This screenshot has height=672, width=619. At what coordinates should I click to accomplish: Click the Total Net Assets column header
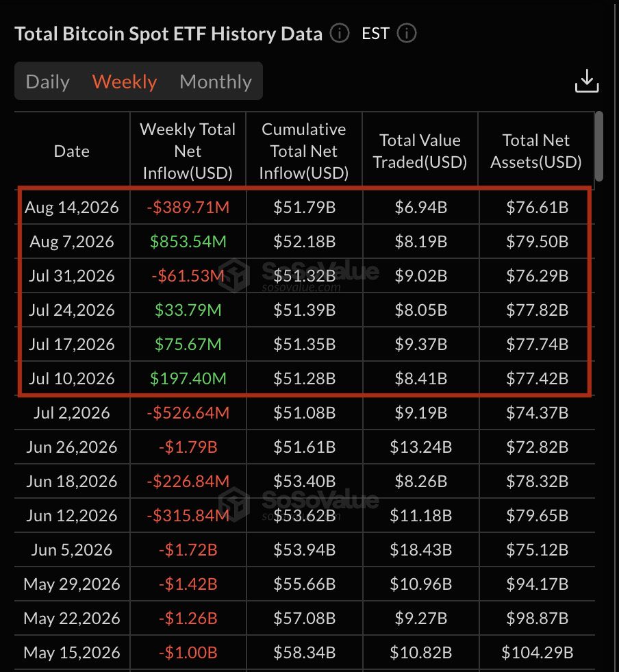point(536,151)
